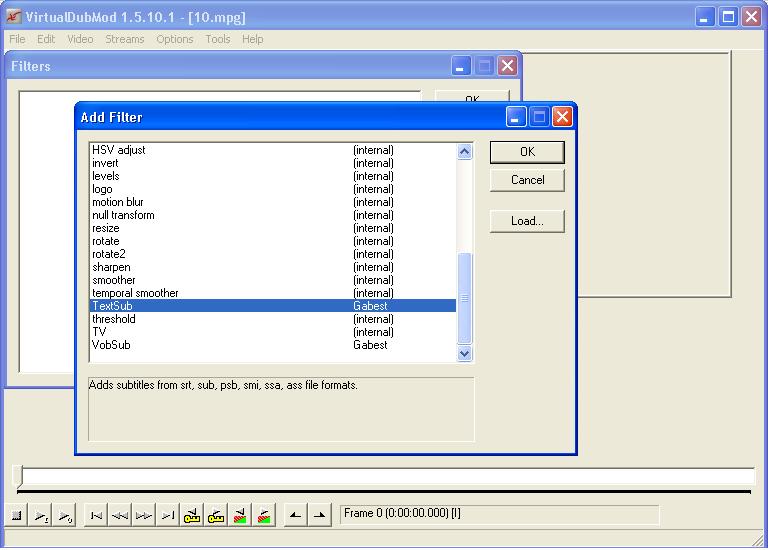Confirm with OK in Add Filter dialog
This screenshot has height=550, width=768.
point(527,152)
